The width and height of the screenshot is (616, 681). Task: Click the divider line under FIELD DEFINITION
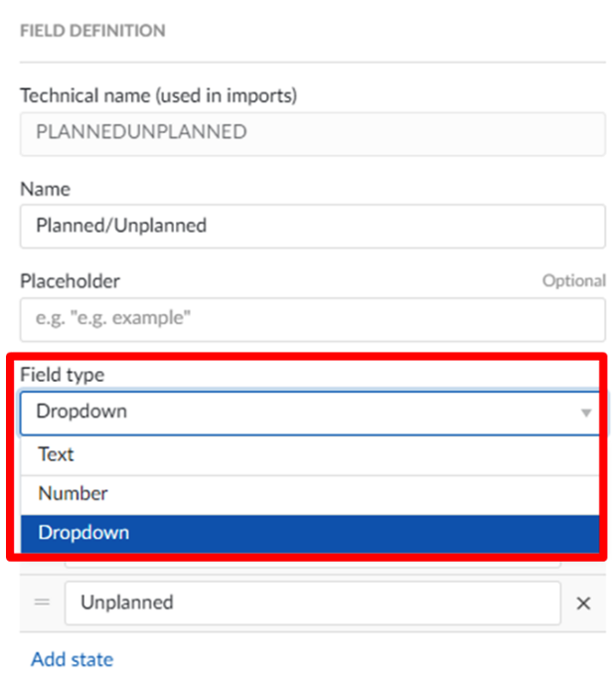tap(312, 62)
